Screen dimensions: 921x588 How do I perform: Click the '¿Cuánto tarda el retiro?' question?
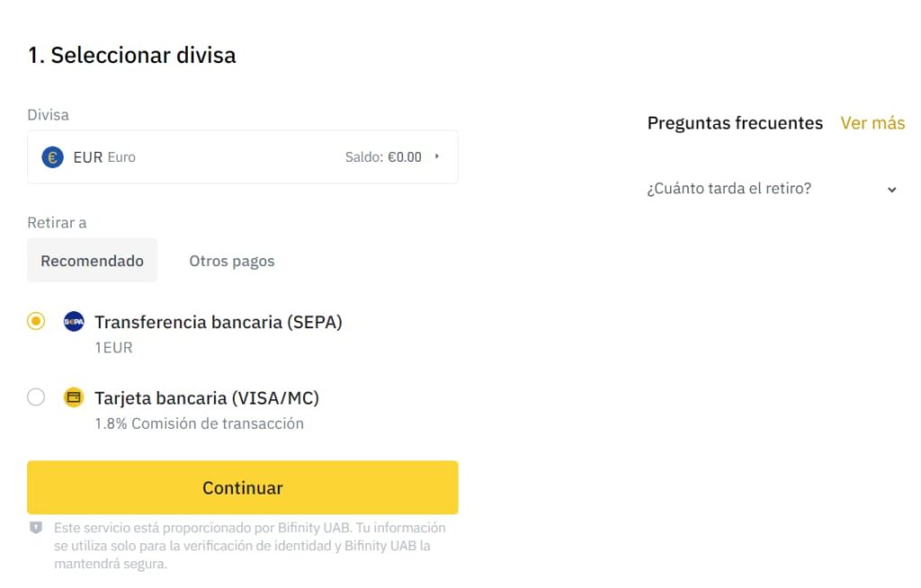click(729, 189)
